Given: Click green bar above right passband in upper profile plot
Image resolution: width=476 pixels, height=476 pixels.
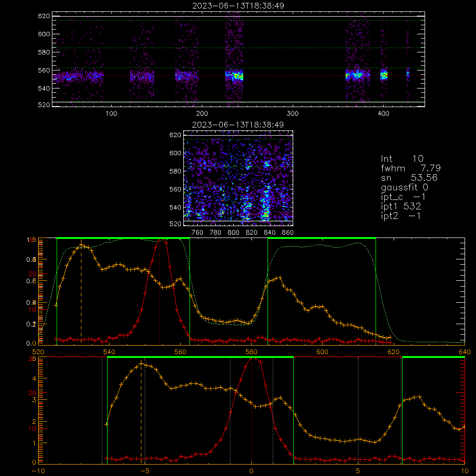Looking at the screenshot, I should coord(322,238).
